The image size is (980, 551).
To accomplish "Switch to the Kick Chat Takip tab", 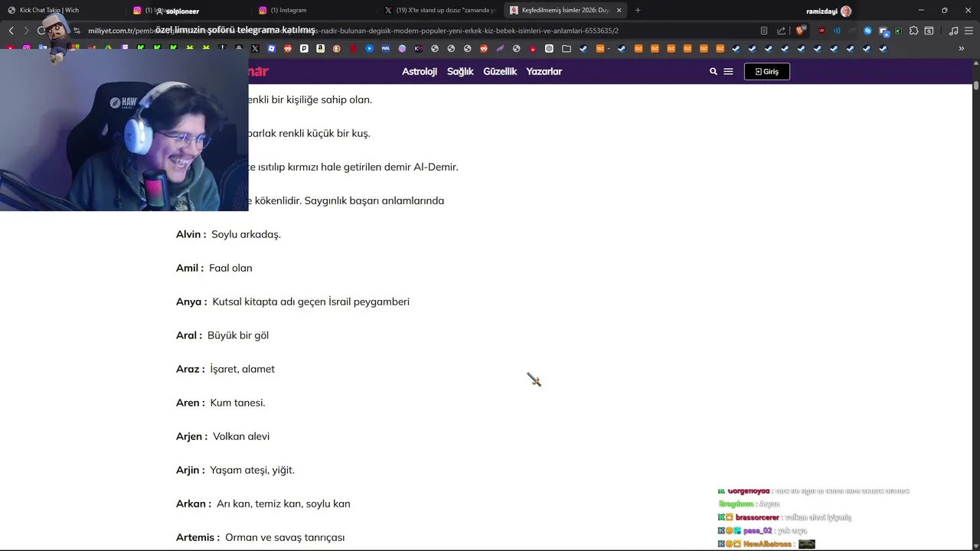I will tap(63, 10).
